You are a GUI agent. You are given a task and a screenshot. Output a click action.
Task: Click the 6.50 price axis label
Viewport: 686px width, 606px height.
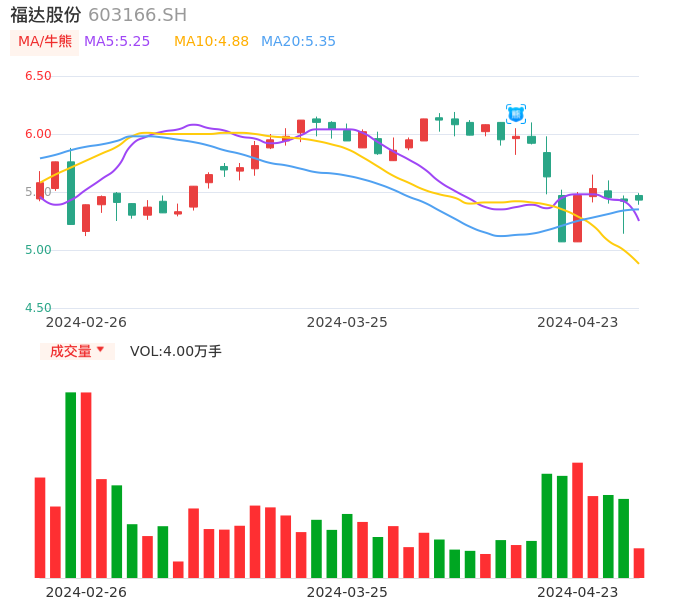click(x=38, y=76)
